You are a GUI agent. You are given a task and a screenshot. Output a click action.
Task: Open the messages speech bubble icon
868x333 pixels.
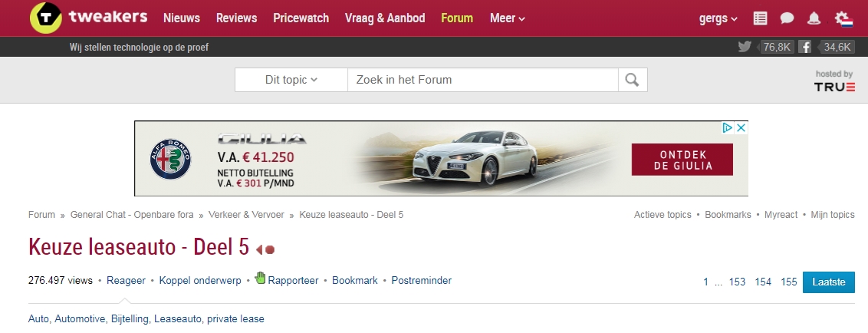787,18
